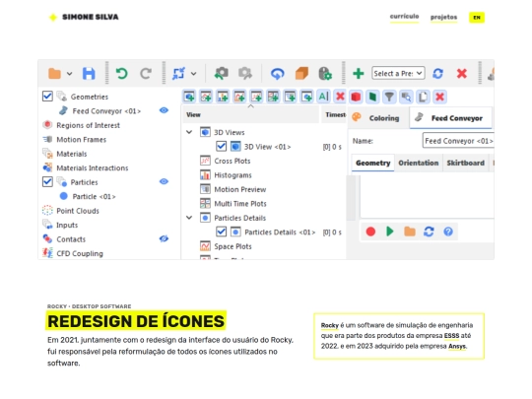
Task: Click the Name field containing Feed Conveyor <01>
Action: [x=458, y=141]
